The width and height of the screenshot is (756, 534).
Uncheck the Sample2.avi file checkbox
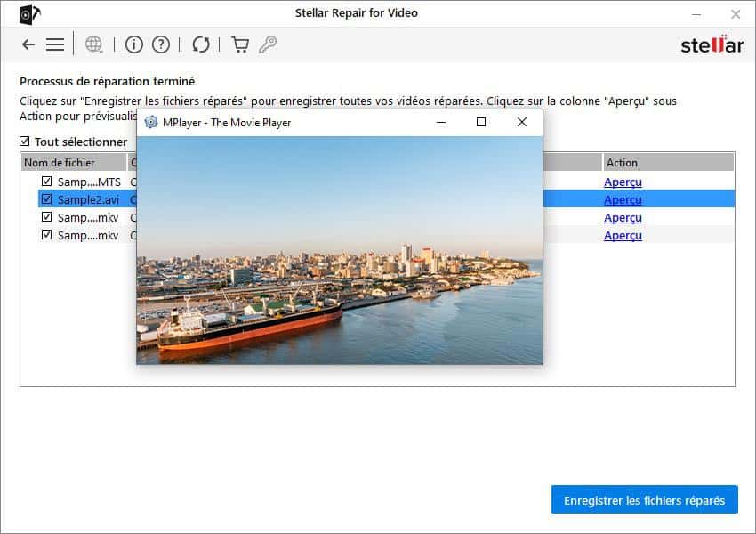pos(45,199)
